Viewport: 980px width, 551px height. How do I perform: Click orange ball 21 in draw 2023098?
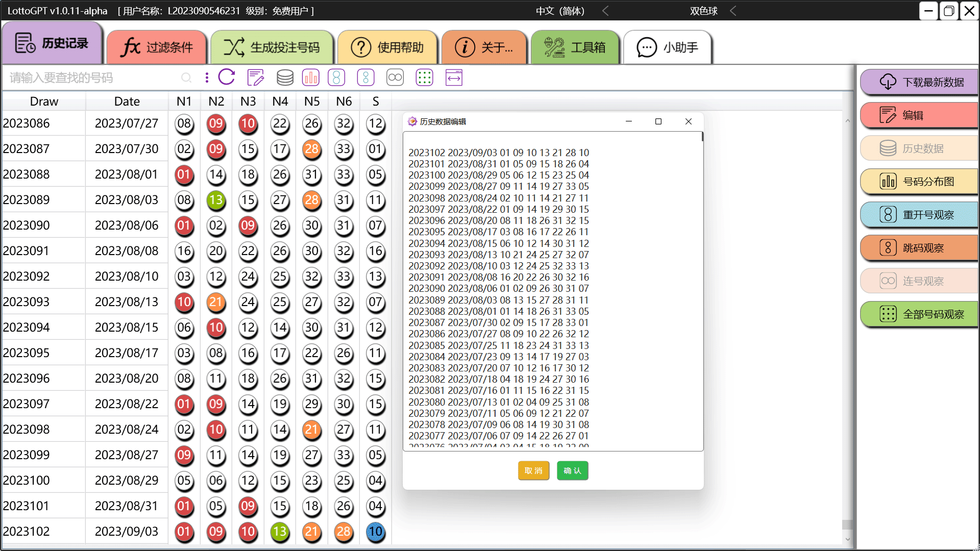pos(312,430)
